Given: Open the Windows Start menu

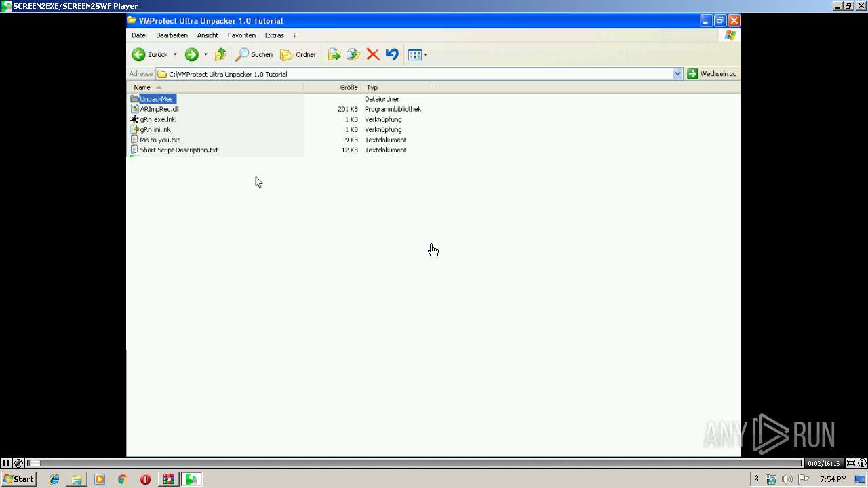Looking at the screenshot, I should (18, 479).
